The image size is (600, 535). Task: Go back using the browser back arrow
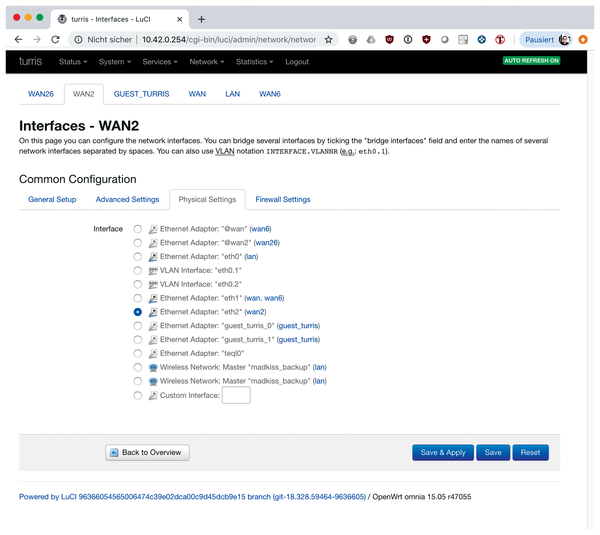[18, 39]
